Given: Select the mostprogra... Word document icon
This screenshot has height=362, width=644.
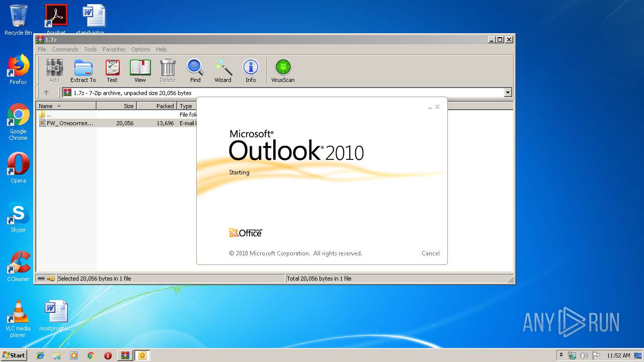Looking at the screenshot, I should (56, 316).
